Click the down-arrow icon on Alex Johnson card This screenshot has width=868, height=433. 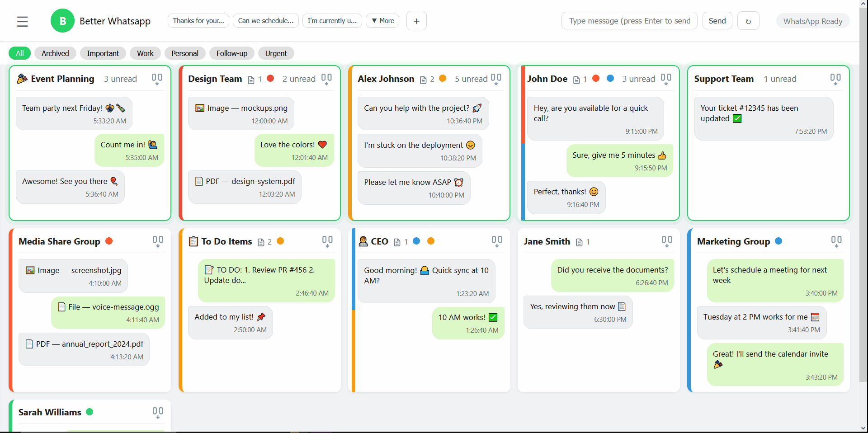tap(496, 79)
